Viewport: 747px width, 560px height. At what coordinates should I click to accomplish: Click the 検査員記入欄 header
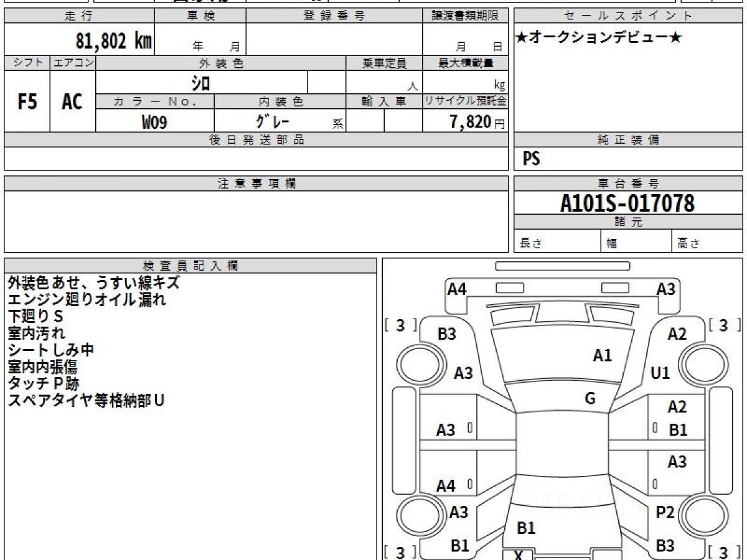coord(190,266)
